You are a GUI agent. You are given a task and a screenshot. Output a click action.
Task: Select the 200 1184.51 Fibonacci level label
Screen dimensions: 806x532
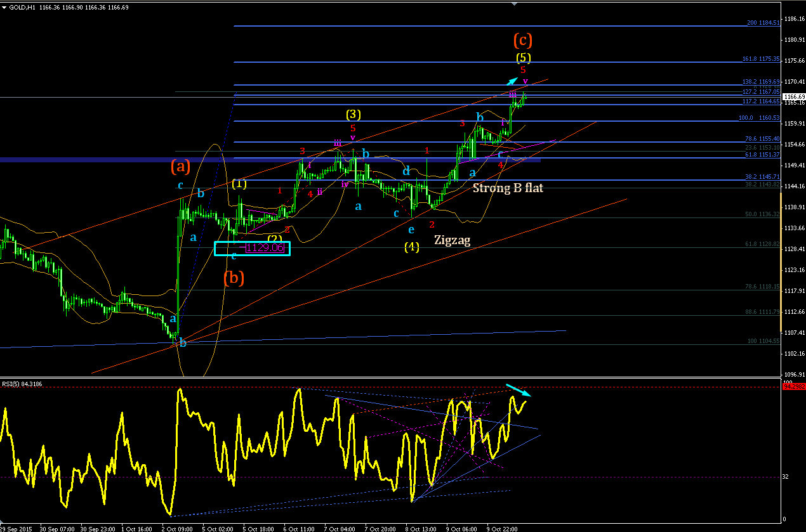click(x=763, y=23)
